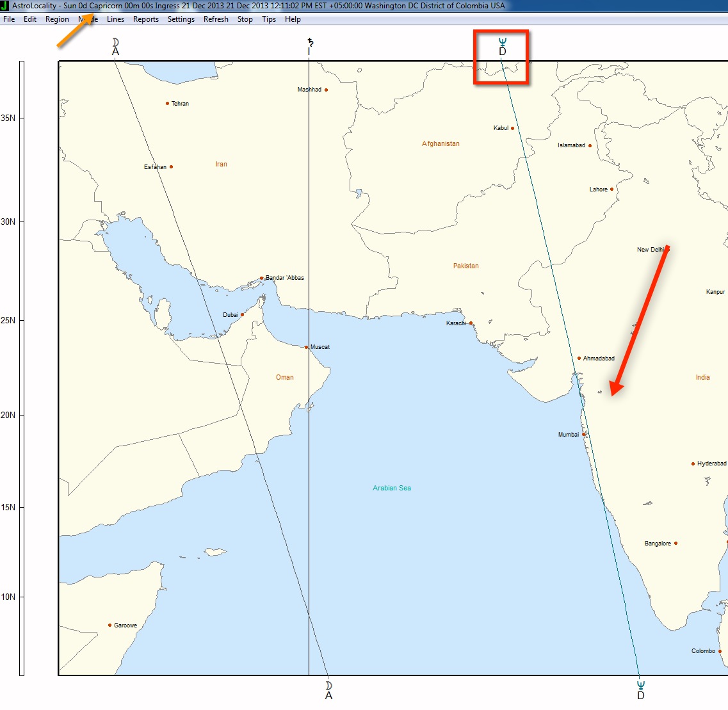The image size is (728, 710).
Task: Open the Lines menu
Action: (115, 19)
